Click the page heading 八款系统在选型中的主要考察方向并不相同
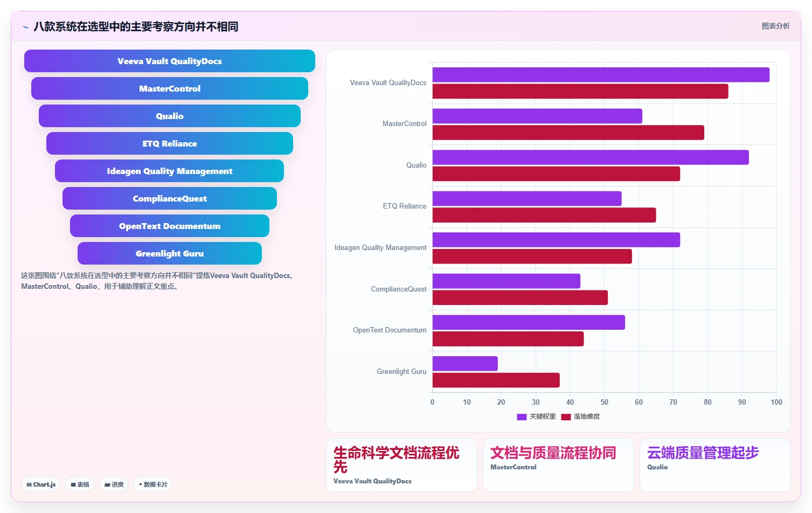 click(136, 27)
